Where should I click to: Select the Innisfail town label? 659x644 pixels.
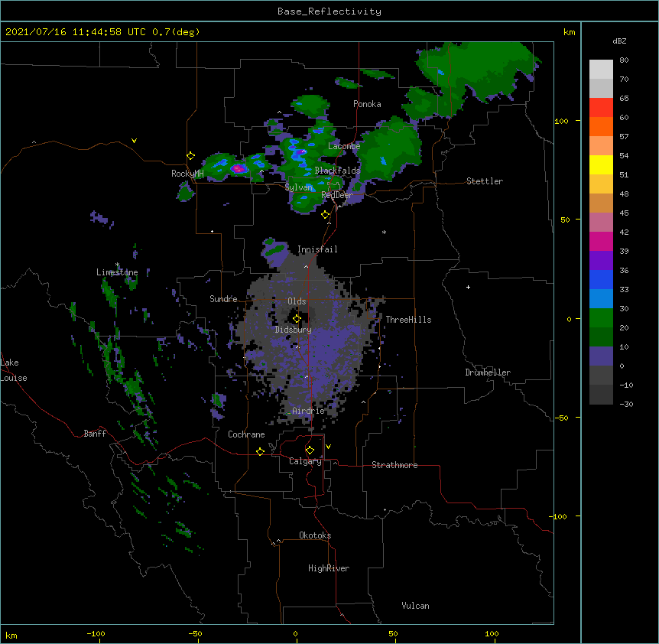317,249
